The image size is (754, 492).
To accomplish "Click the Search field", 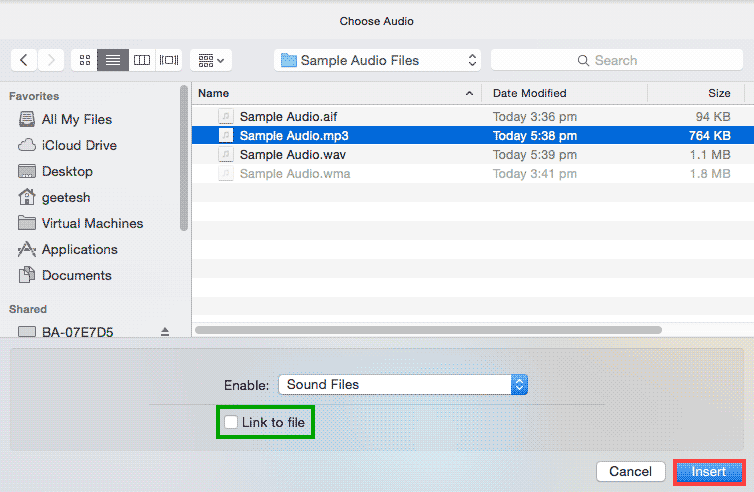I will click(x=617, y=60).
